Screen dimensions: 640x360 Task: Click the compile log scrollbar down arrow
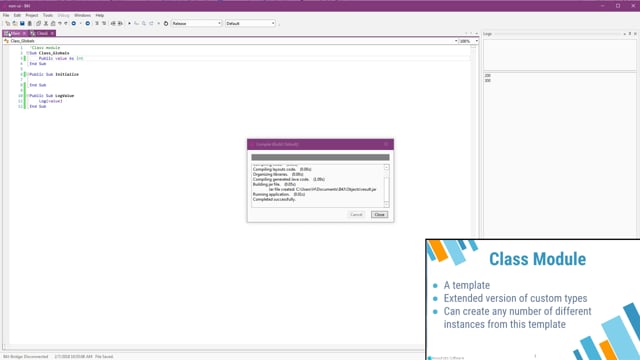(386, 204)
